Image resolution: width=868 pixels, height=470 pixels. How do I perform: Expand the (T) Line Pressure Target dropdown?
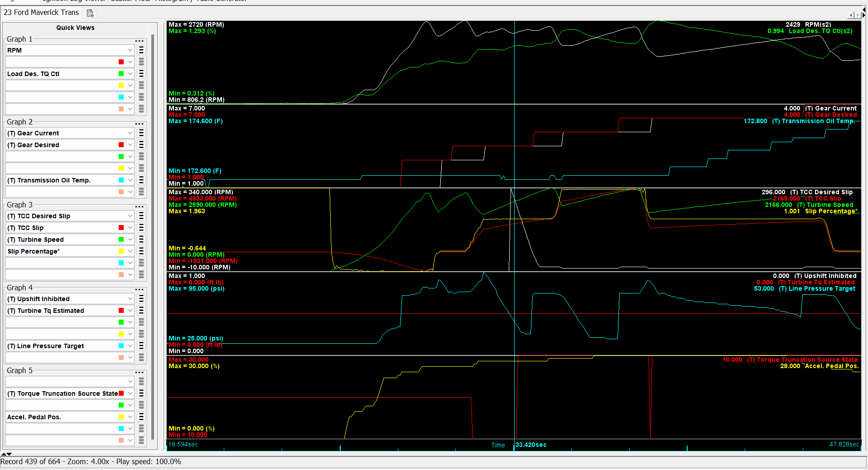point(130,346)
